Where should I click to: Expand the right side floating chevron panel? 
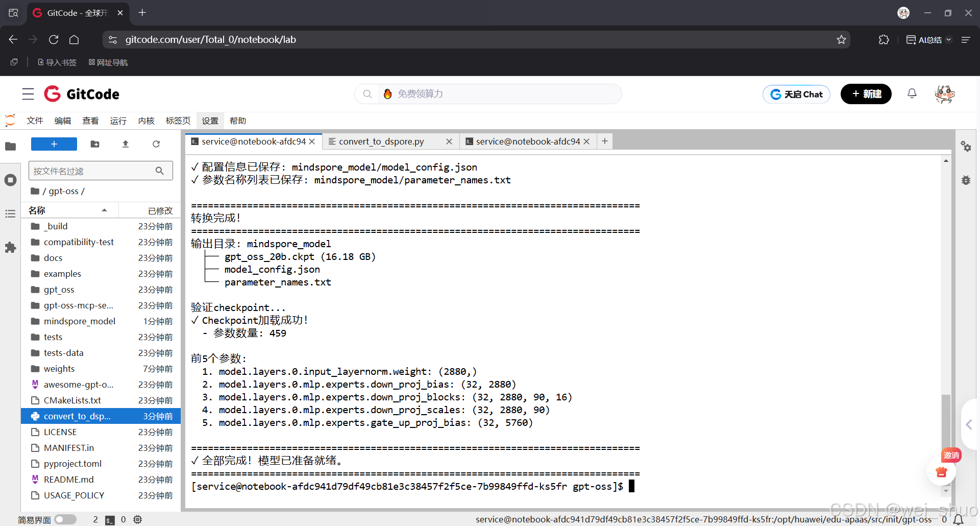[x=969, y=424]
